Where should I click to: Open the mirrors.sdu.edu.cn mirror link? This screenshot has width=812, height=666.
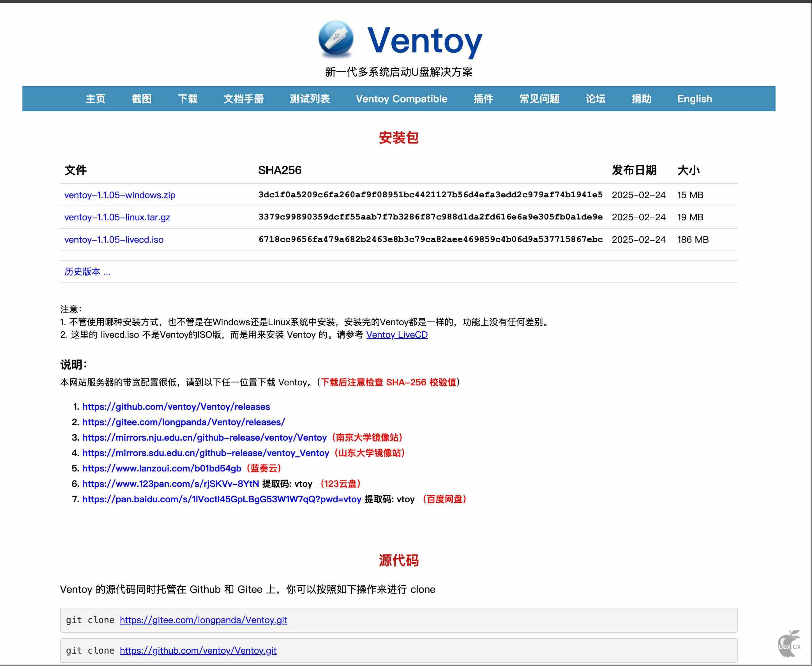206,453
